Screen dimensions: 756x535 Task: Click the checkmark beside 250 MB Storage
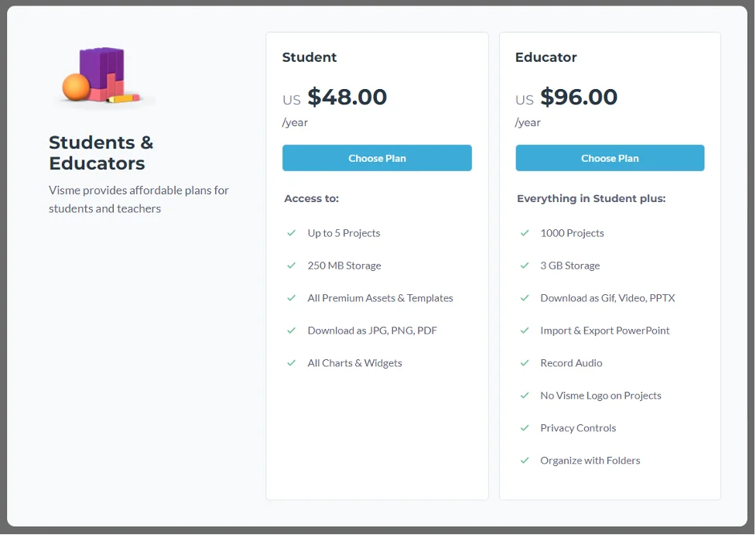[x=291, y=266]
